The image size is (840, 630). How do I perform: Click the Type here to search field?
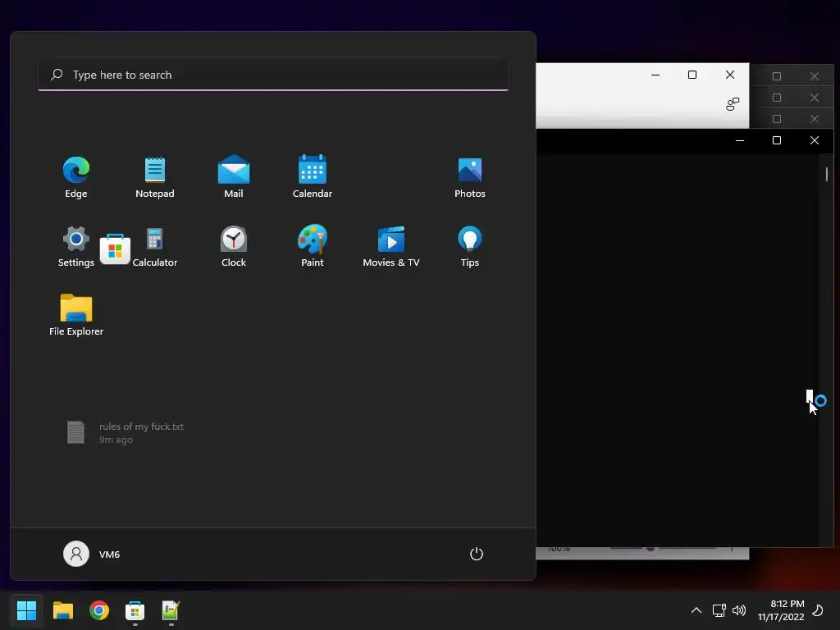pyautogui.click(x=273, y=75)
